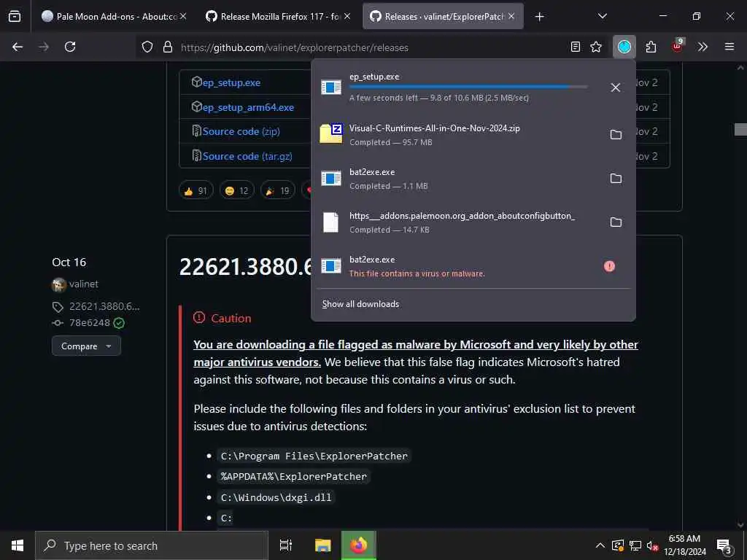Click ep_setup.exe download progress bar
747x560 pixels.
468,87
